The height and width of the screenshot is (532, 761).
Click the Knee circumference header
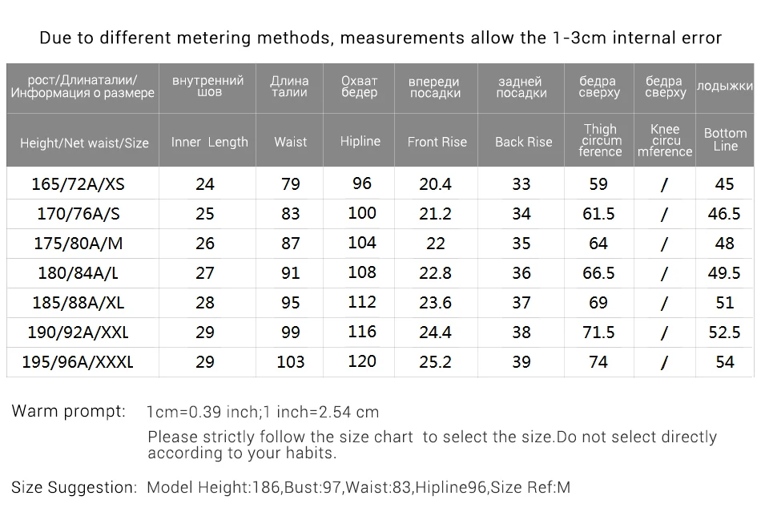pos(665,140)
